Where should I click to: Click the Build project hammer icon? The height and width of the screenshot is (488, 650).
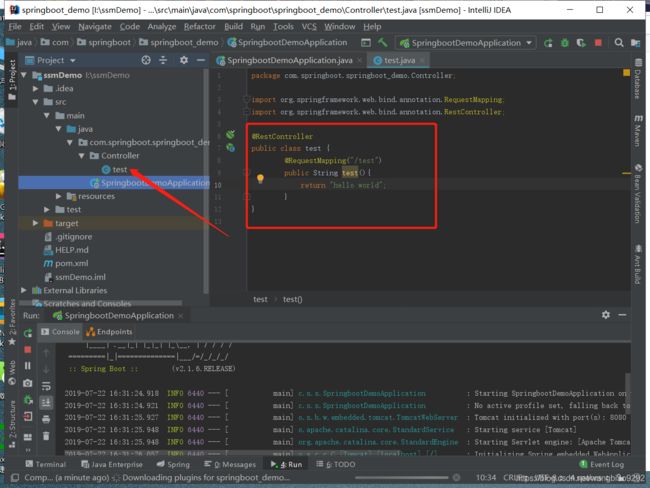tap(382, 43)
